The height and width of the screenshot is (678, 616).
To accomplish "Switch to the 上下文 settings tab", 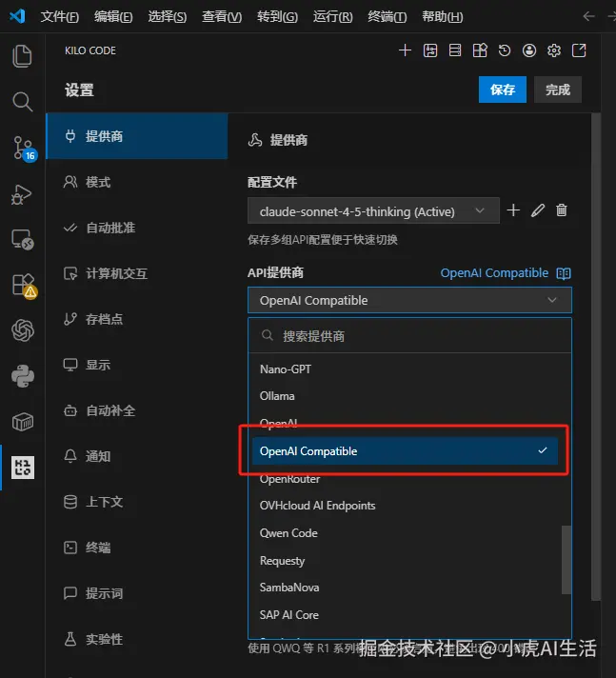I will point(136,502).
